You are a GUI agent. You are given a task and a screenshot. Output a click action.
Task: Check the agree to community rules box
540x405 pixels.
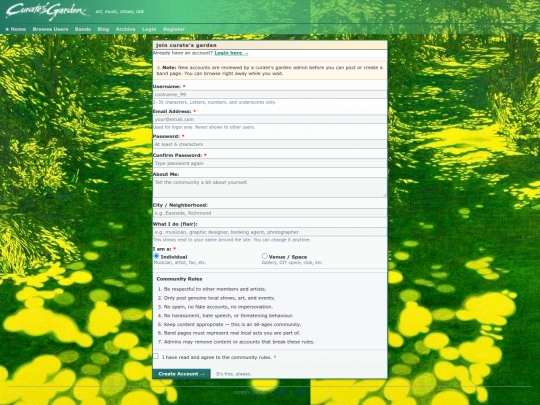[156, 356]
